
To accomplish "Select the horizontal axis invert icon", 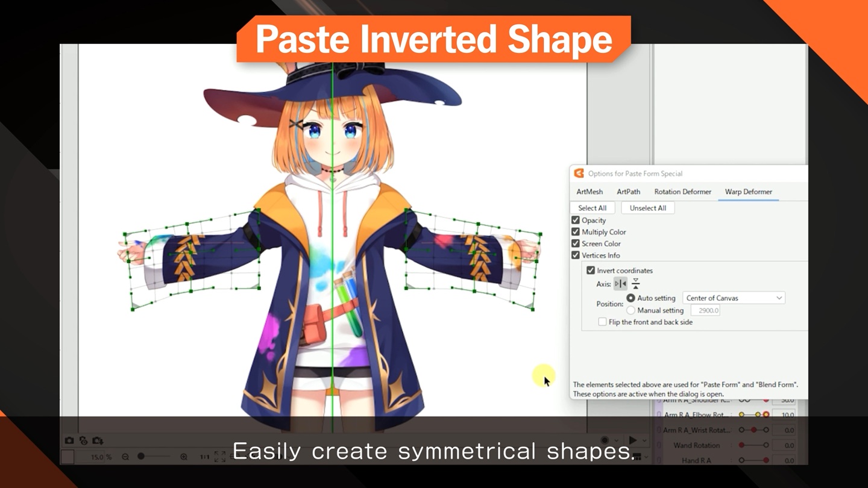I will [621, 284].
